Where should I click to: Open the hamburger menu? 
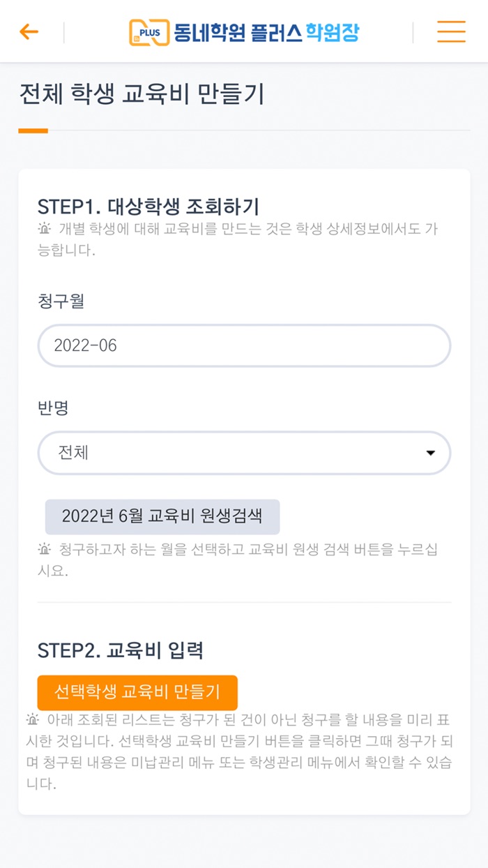pyautogui.click(x=450, y=31)
